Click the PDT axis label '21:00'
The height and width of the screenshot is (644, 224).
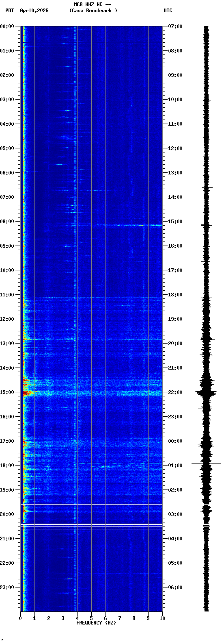pyautogui.click(x=7, y=539)
